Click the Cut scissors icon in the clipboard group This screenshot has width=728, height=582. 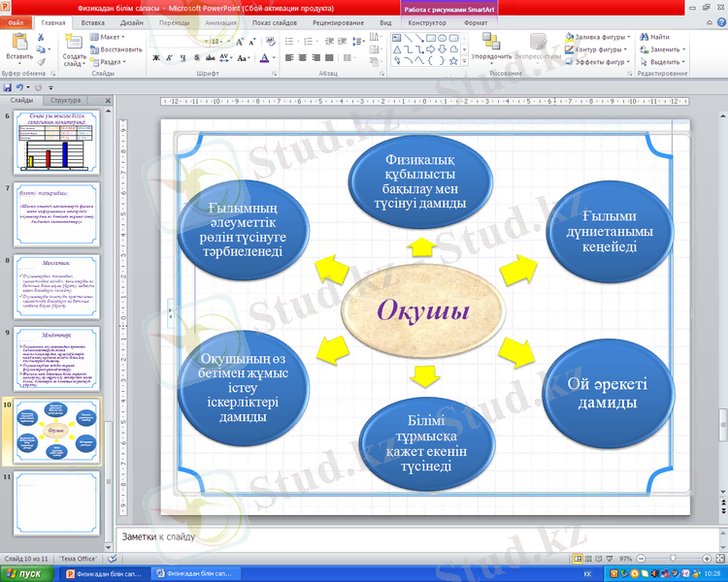tap(42, 37)
